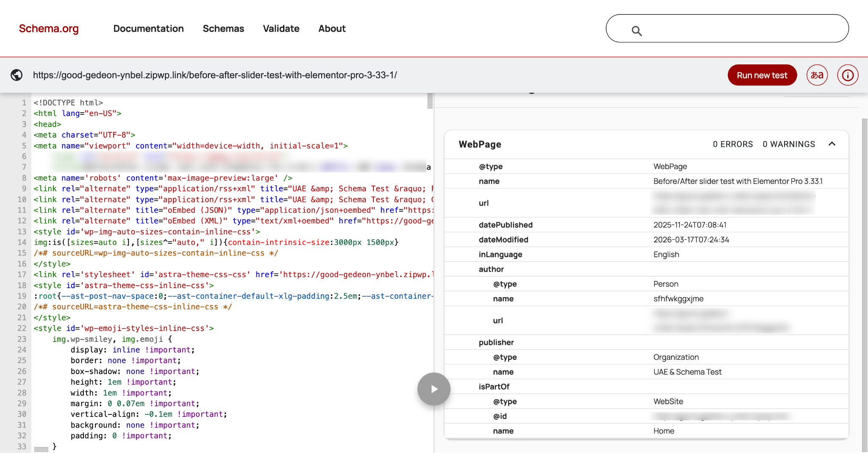
Task: Collapse the WebPage results panel chevron
Action: [x=832, y=144]
